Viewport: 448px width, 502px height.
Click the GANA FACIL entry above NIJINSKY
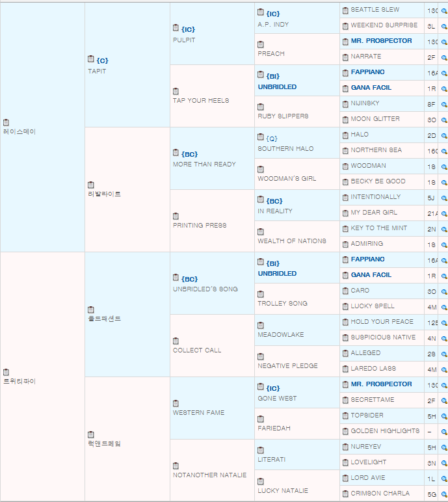click(x=371, y=87)
